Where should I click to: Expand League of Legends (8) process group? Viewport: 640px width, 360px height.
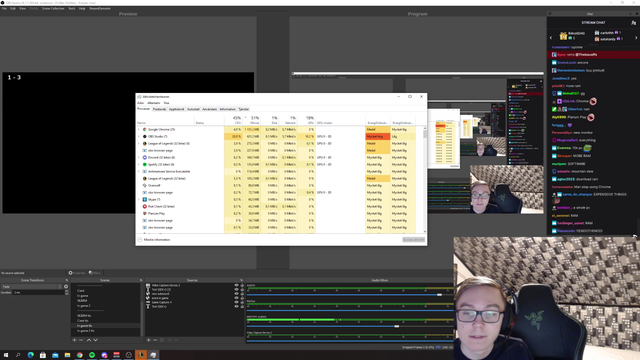(x=139, y=144)
